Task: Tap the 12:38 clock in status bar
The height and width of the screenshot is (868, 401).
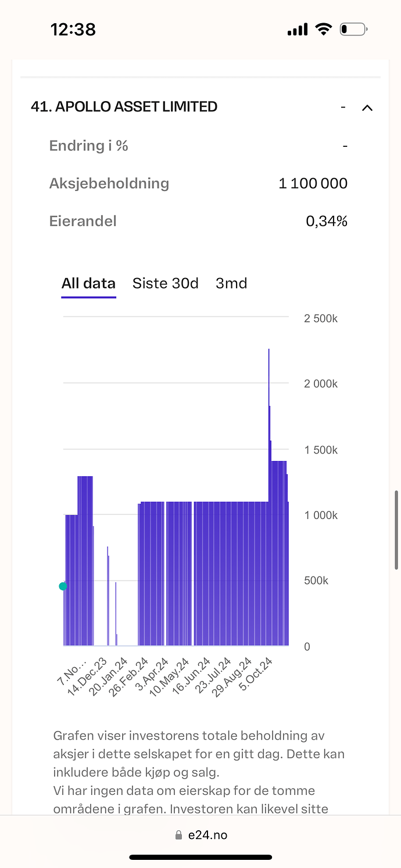Action: tap(73, 29)
